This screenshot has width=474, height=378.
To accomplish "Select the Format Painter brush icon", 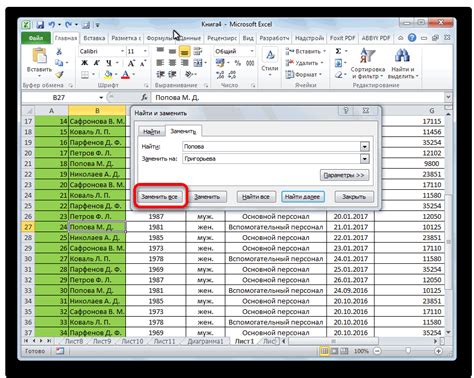I will point(59,74).
